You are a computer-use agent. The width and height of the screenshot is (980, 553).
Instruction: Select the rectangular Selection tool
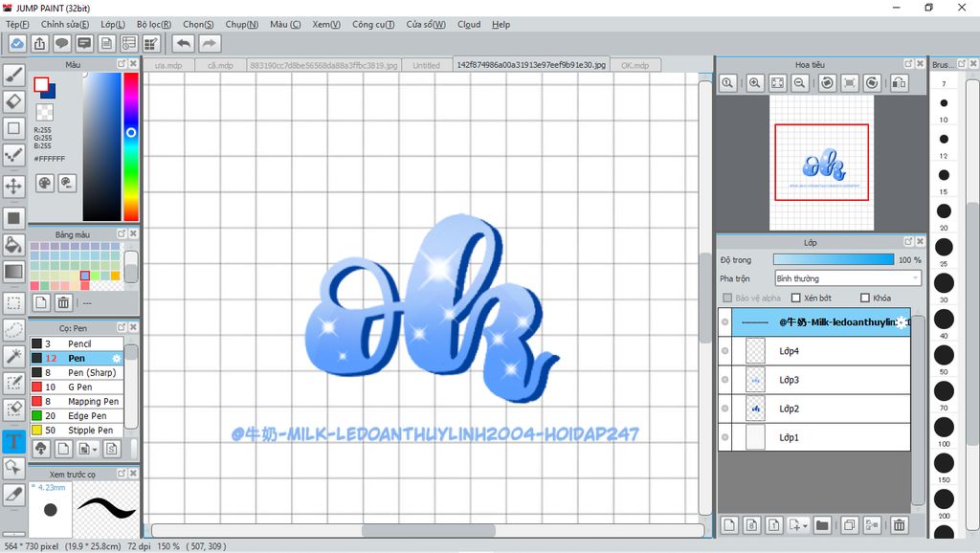pyautogui.click(x=13, y=303)
